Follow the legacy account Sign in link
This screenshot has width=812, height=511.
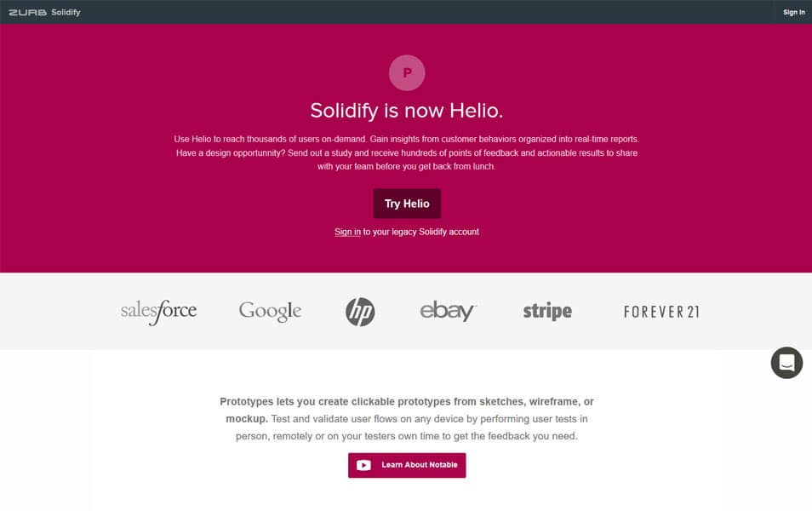[347, 232]
